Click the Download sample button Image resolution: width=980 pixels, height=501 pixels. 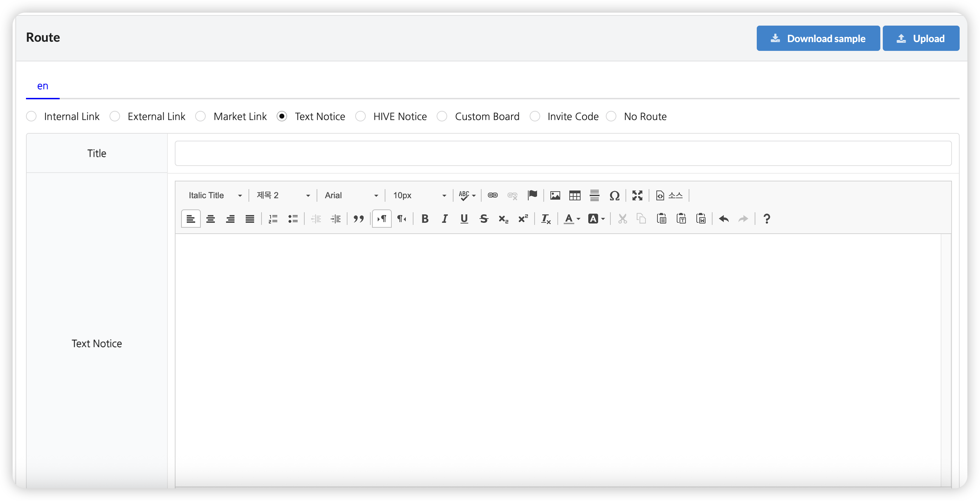click(818, 38)
